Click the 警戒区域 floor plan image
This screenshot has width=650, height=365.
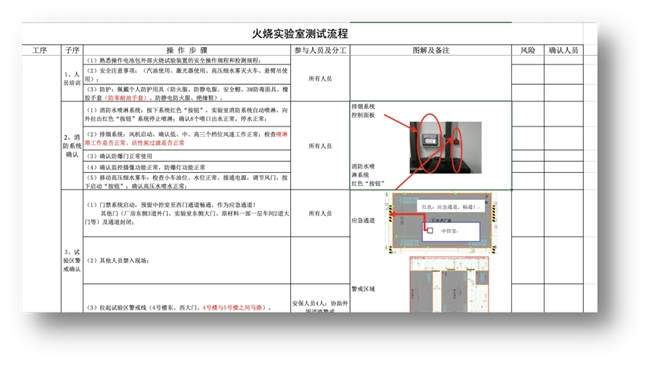[449, 285]
